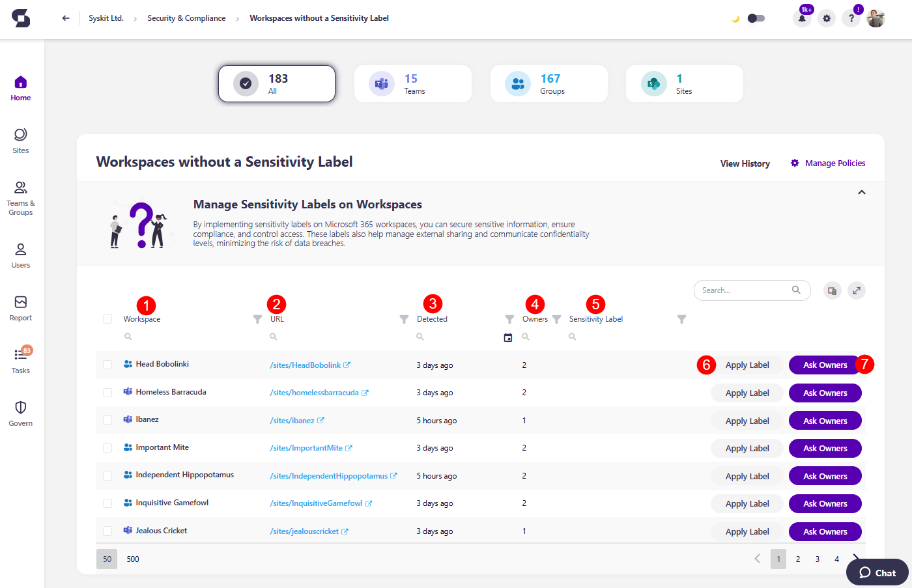Screen dimensions: 912x588
Task: Select 500 rows per page
Action: pyautogui.click(x=132, y=559)
